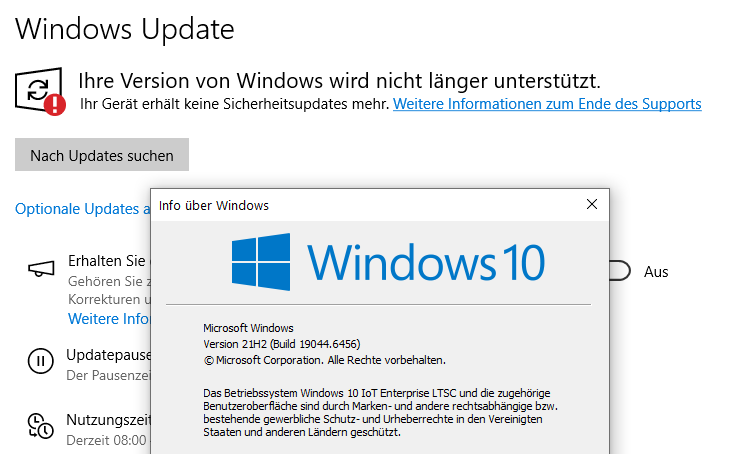Follow the Weitere Info link under Erhalten Sie

(x=108, y=319)
